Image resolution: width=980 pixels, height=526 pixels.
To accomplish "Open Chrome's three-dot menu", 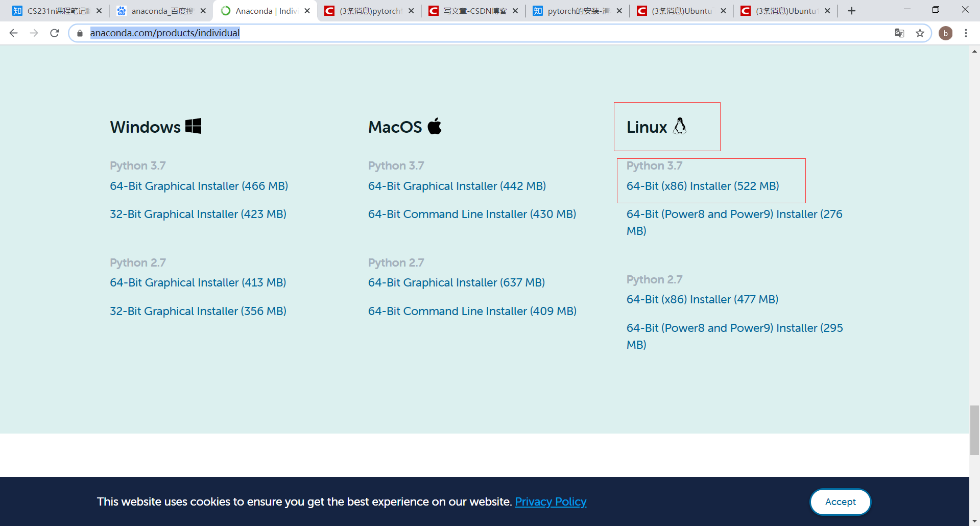I will (966, 33).
